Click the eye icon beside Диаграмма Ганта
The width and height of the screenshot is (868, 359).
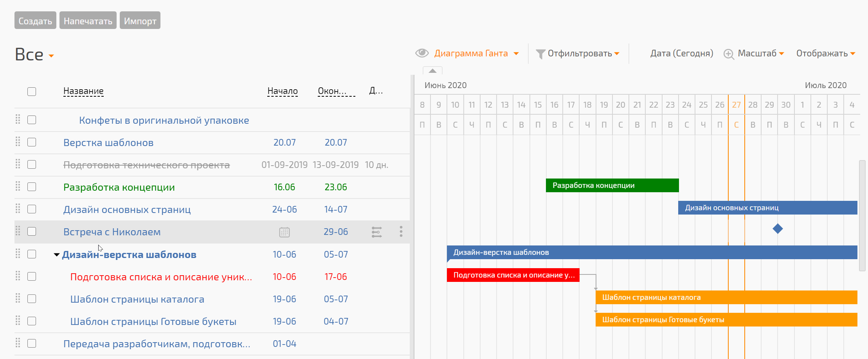422,53
